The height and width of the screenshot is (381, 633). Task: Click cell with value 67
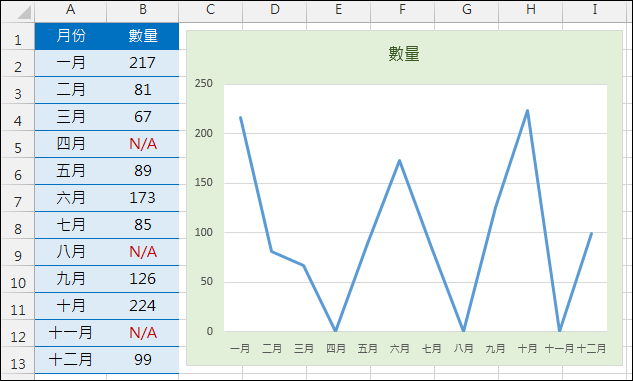[143, 117]
